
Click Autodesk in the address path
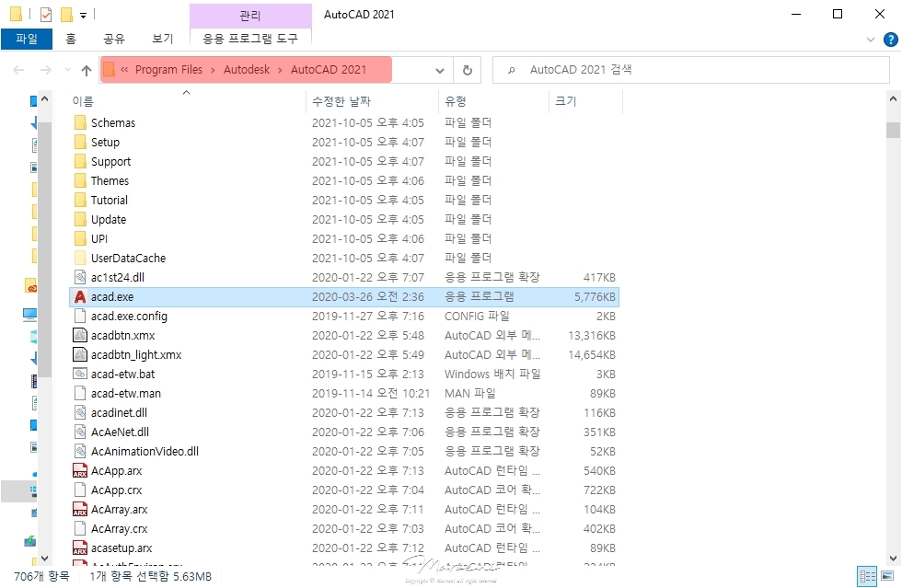[247, 70]
